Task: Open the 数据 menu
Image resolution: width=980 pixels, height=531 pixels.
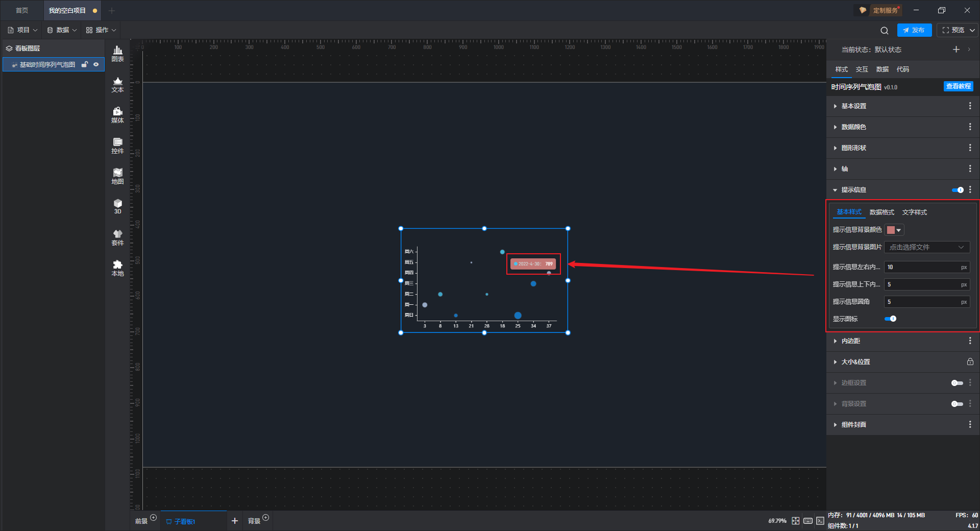Action: [x=62, y=30]
